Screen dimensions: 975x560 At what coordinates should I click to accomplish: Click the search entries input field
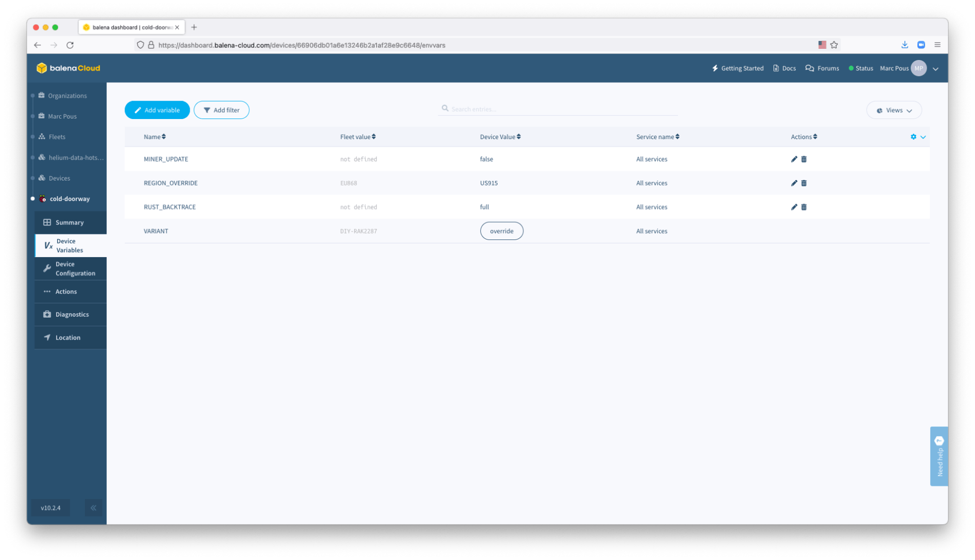556,108
